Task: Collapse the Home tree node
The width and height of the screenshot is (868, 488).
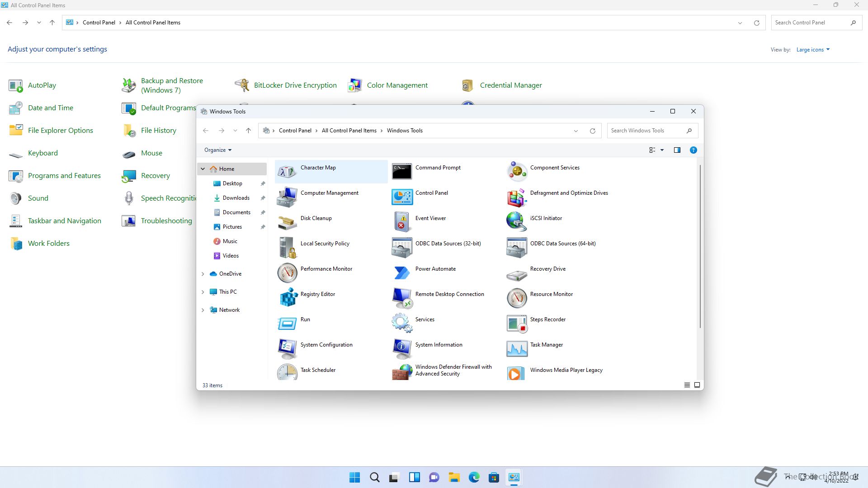Action: point(203,169)
